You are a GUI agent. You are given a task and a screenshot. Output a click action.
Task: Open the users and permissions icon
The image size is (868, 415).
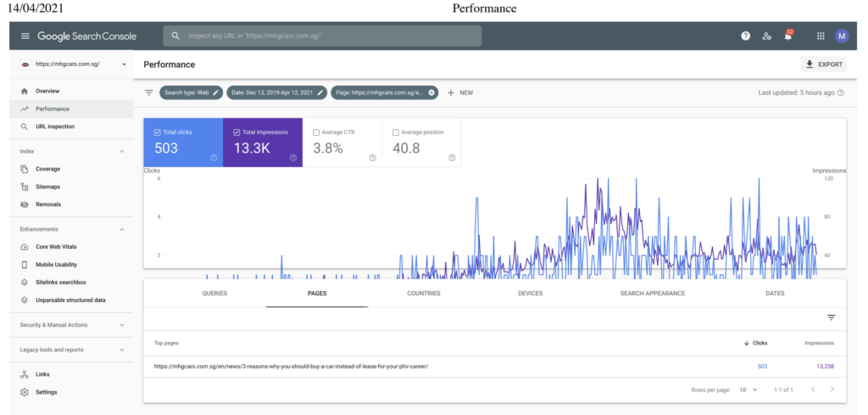(x=766, y=36)
